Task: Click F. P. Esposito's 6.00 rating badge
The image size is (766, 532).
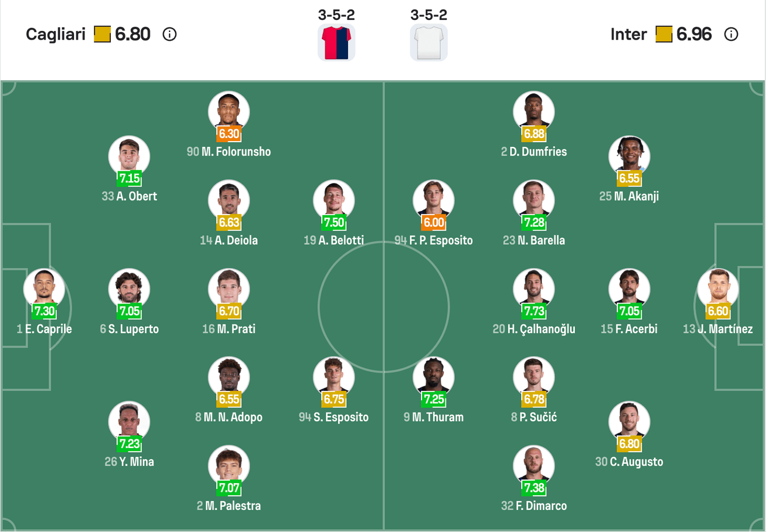Action: [434, 223]
